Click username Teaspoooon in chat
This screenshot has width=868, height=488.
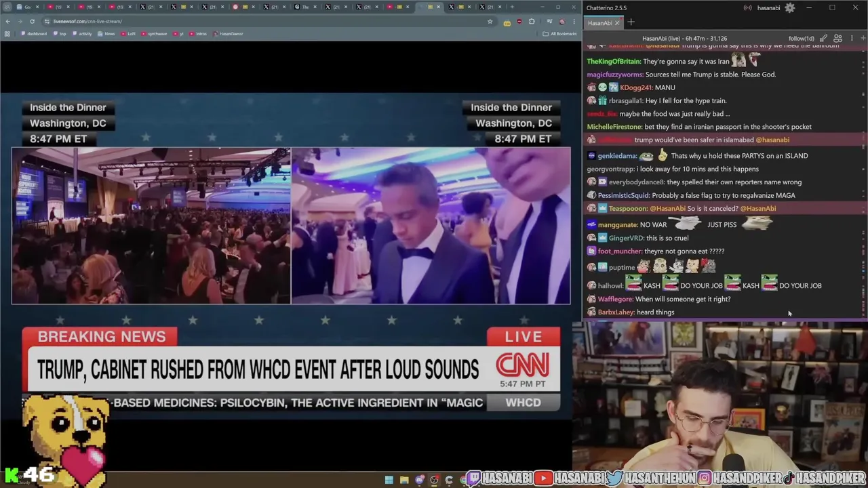pos(628,209)
